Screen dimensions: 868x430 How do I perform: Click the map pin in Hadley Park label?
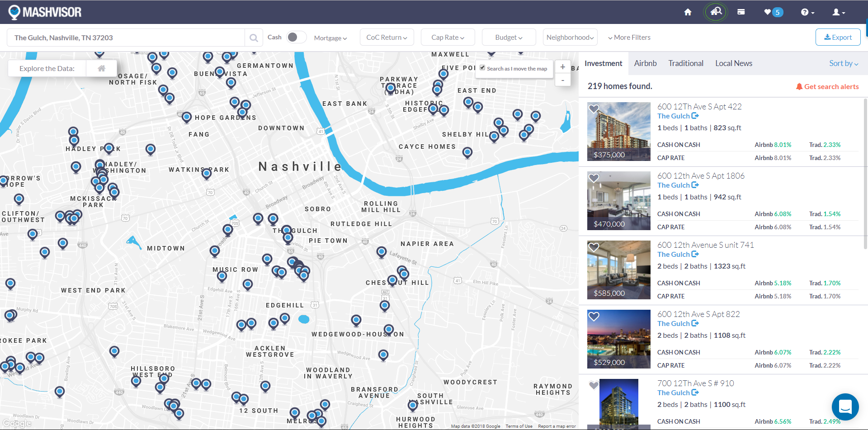[109, 149]
